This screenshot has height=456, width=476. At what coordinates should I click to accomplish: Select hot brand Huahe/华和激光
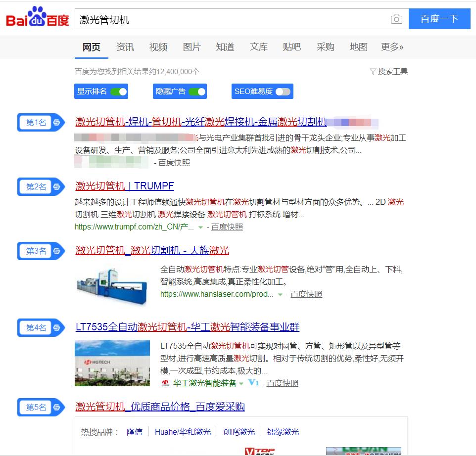tap(183, 432)
